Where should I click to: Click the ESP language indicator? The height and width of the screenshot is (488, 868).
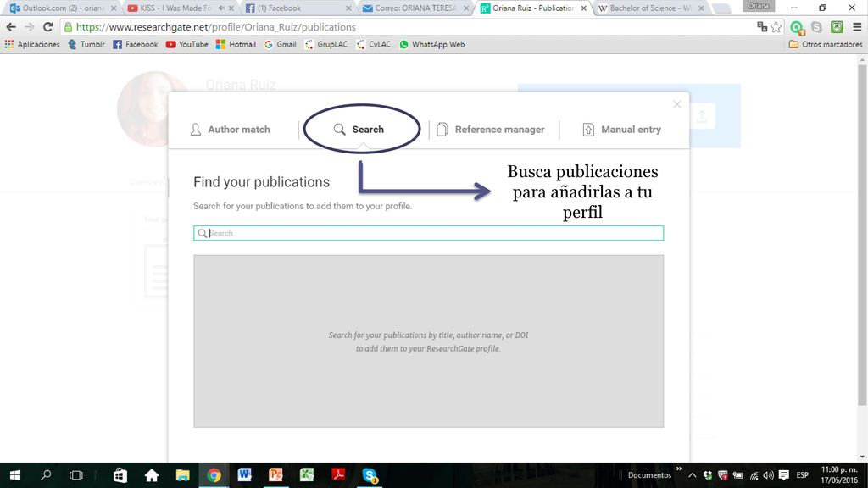[802, 475]
